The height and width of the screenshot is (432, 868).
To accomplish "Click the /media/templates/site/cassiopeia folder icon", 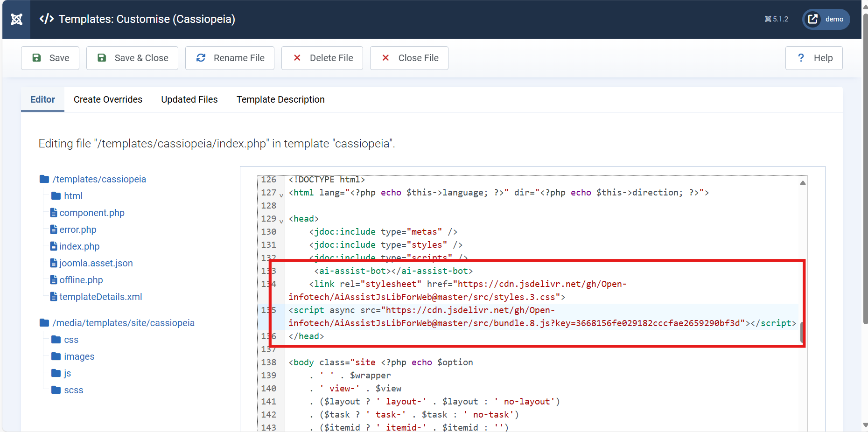I will pyautogui.click(x=44, y=323).
